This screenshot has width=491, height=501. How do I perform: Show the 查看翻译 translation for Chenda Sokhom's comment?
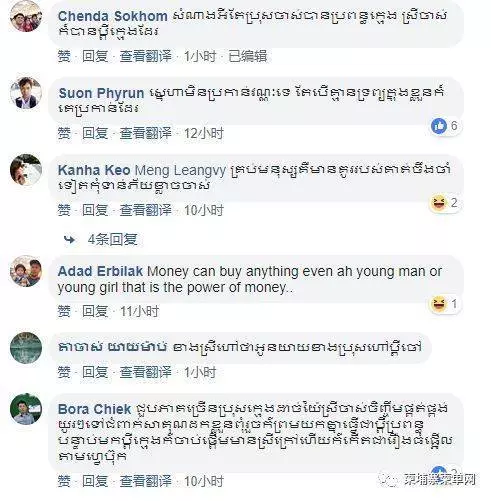point(146,56)
